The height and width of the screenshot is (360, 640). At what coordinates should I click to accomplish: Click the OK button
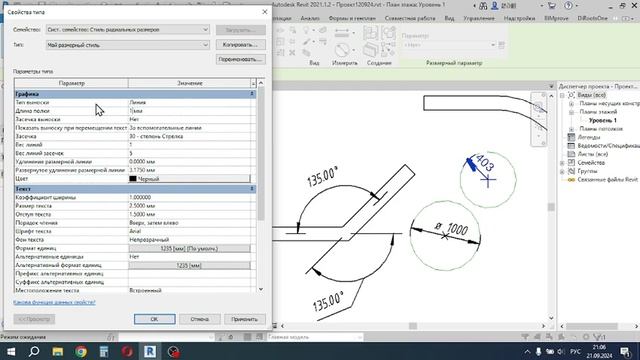(155, 319)
